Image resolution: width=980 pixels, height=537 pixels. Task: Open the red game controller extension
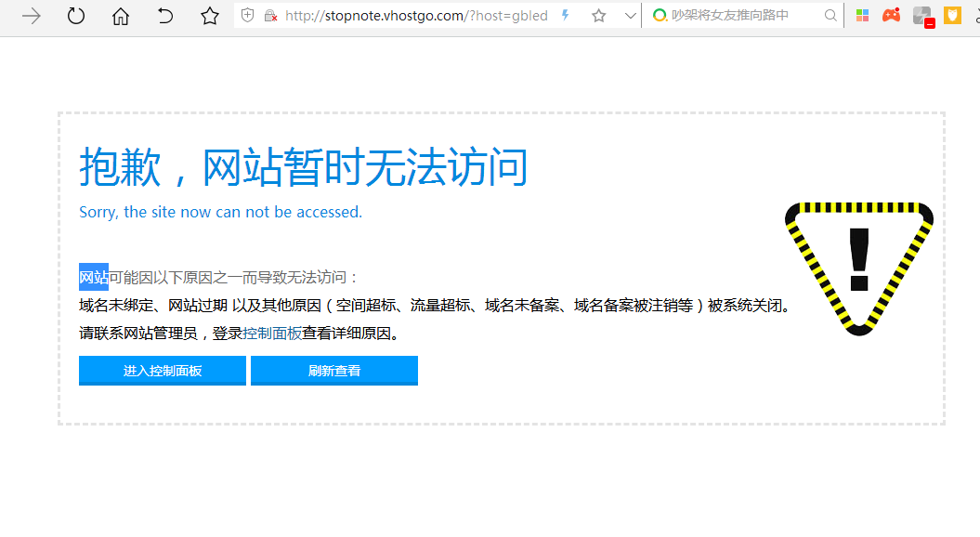click(891, 16)
